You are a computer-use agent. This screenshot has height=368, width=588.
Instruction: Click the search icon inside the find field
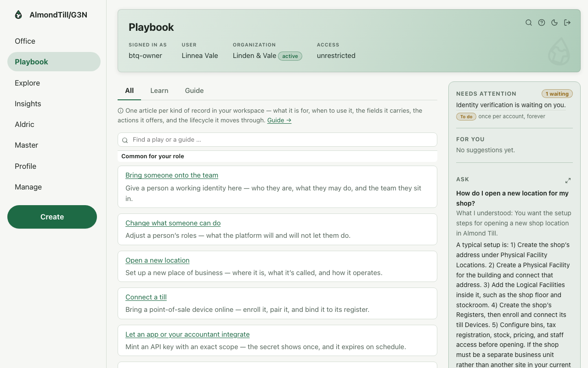tap(125, 140)
